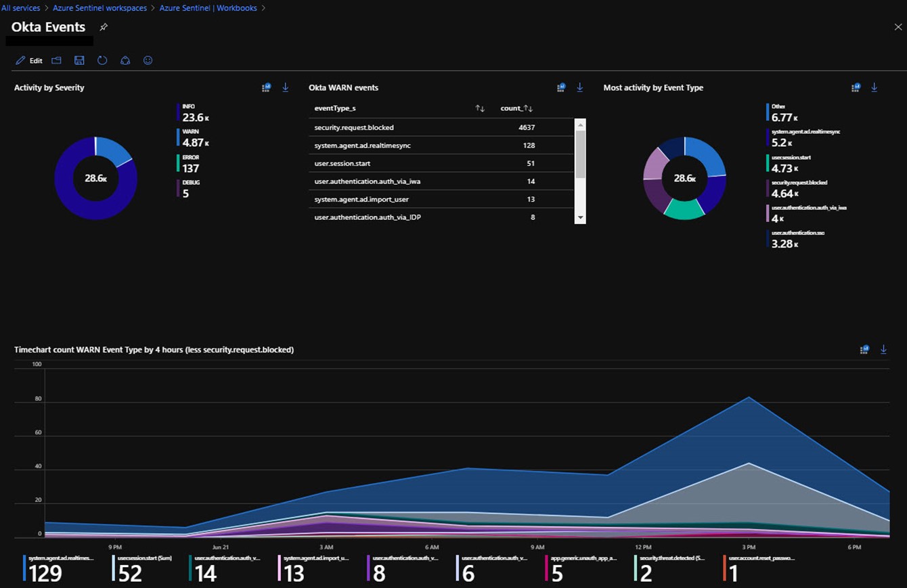Click the smiley feedback icon
The height and width of the screenshot is (588, 907).
coord(148,61)
